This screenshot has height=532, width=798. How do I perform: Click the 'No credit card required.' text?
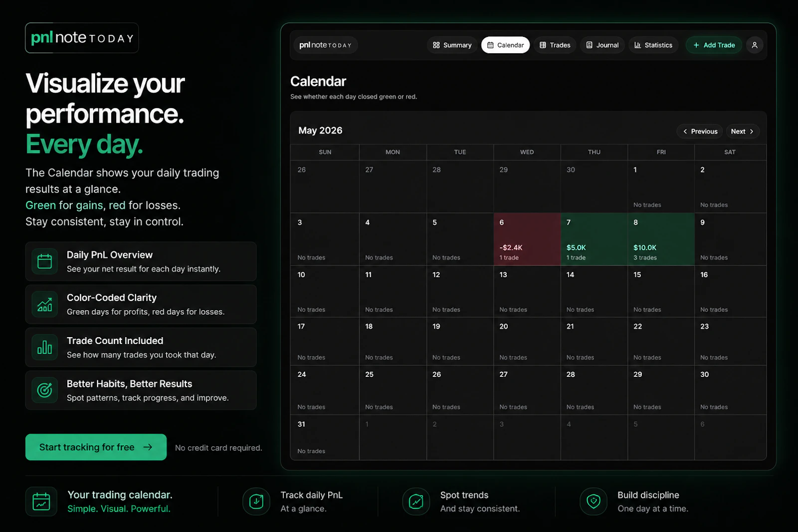(218, 448)
